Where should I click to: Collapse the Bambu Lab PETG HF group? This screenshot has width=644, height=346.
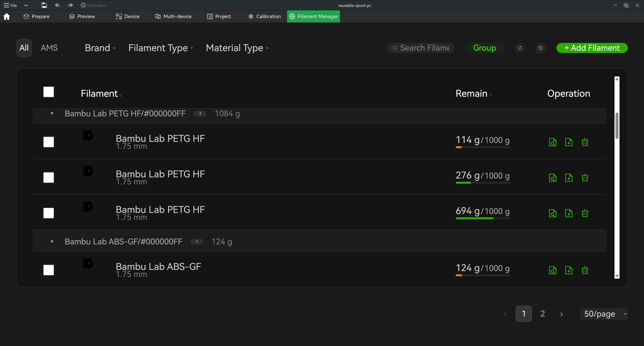coord(52,114)
